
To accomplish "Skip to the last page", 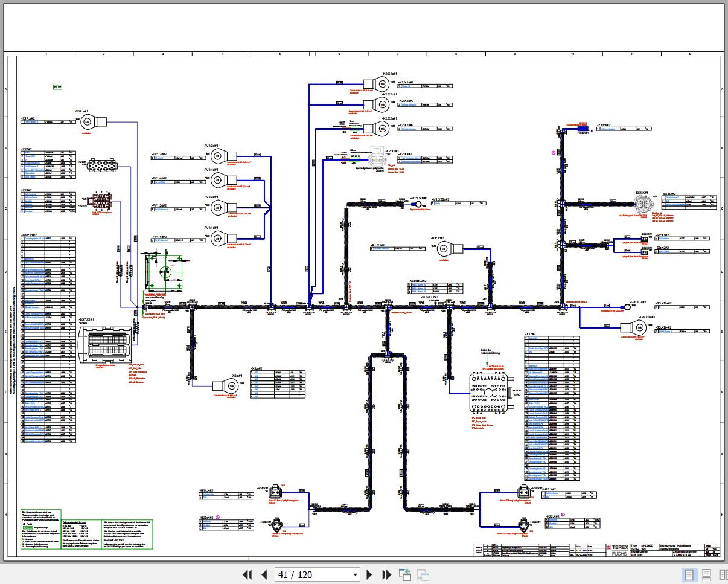I will point(386,574).
